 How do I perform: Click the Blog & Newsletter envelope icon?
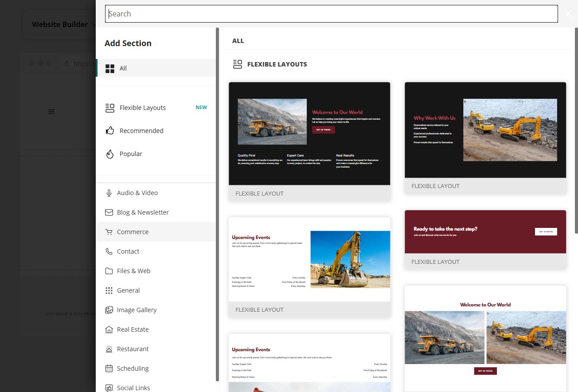[x=109, y=212]
